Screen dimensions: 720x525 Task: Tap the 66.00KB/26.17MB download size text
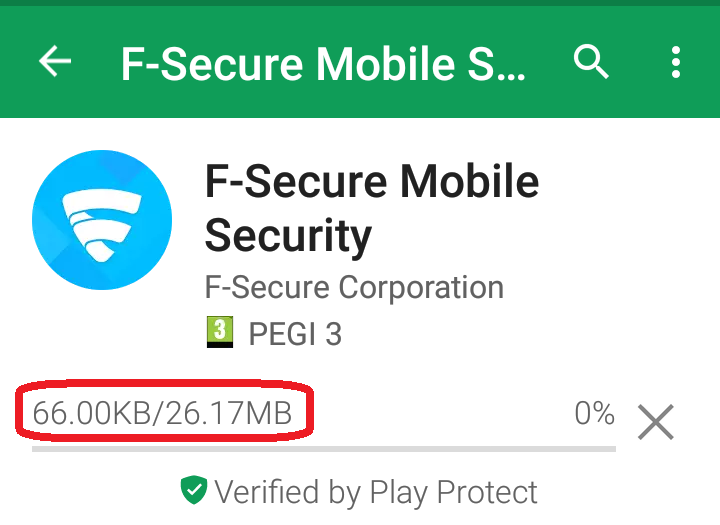click(162, 412)
